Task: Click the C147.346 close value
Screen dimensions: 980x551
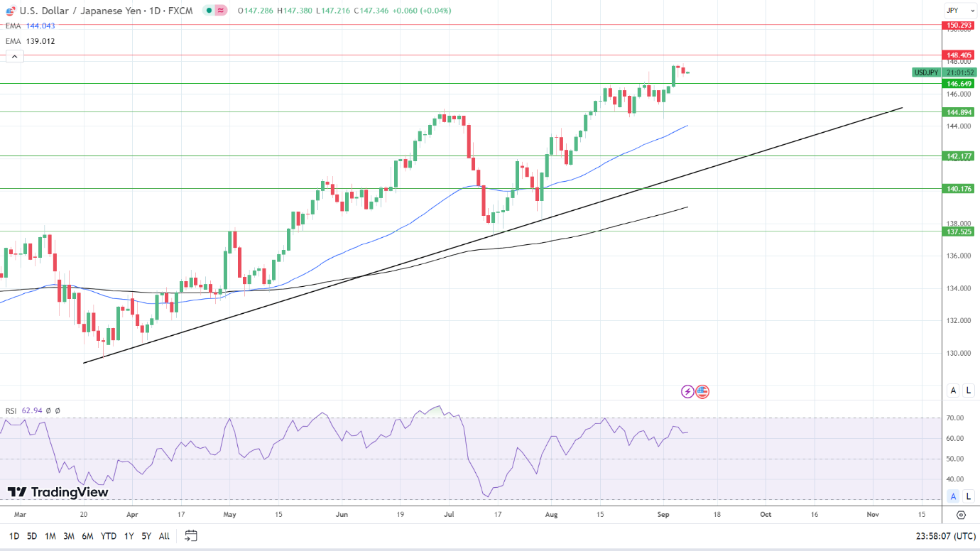Action: click(371, 11)
